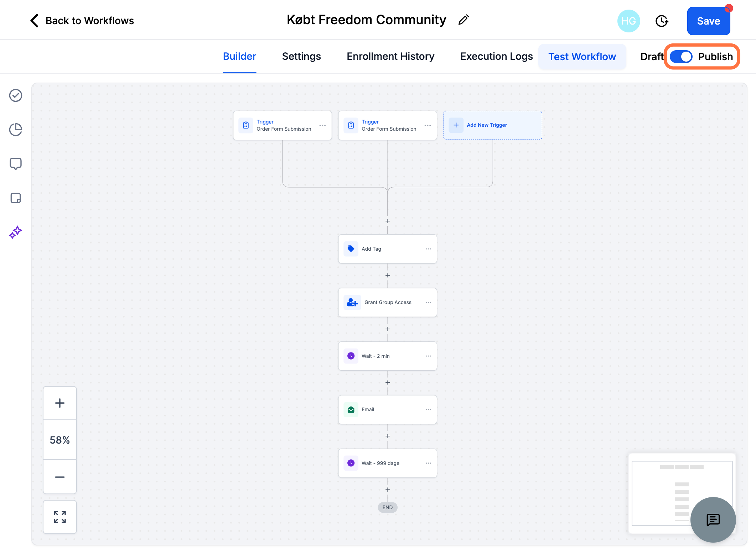Open the pie chart stats sidebar icon
The width and height of the screenshot is (756, 554).
(x=16, y=130)
